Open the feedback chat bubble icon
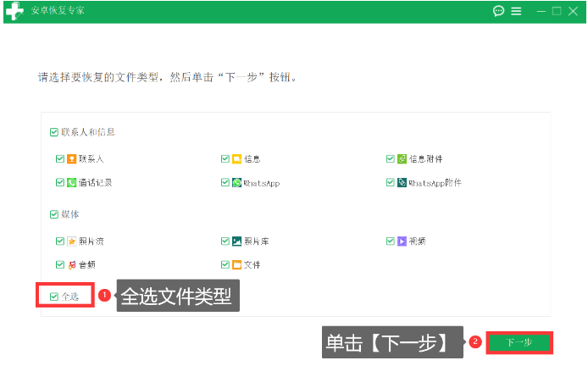Screen dimensions: 588x366 coord(498,11)
